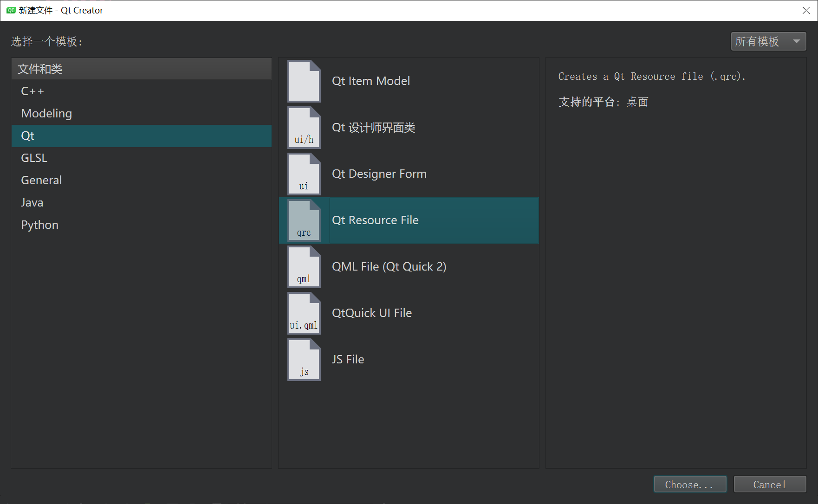Select the Modeling category
This screenshot has width=818, height=504.
click(142, 114)
